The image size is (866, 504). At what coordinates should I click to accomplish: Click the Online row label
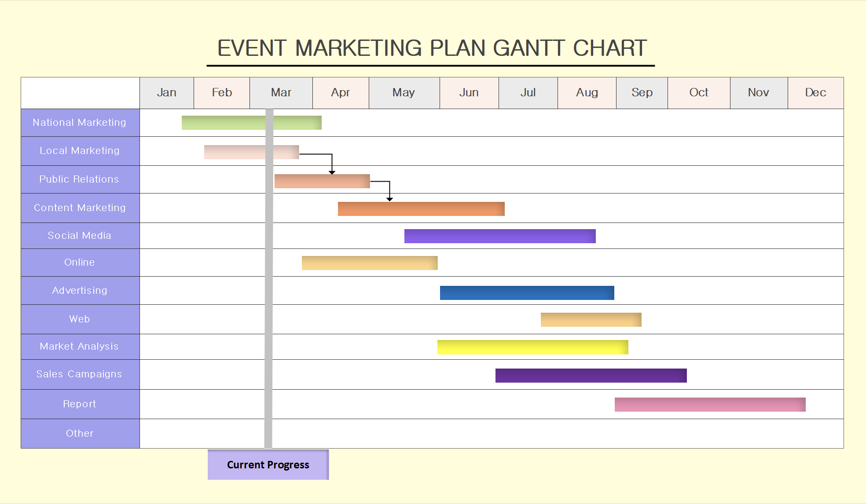(80, 263)
